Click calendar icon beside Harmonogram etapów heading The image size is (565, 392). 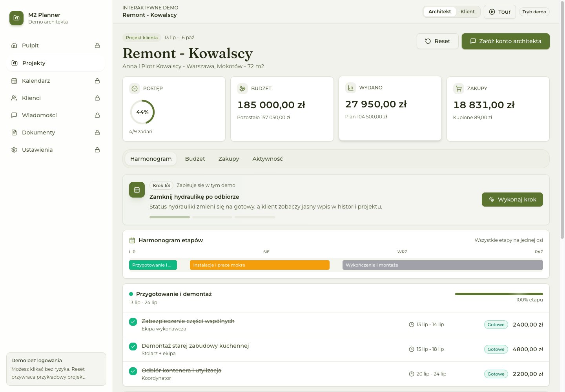click(x=132, y=240)
